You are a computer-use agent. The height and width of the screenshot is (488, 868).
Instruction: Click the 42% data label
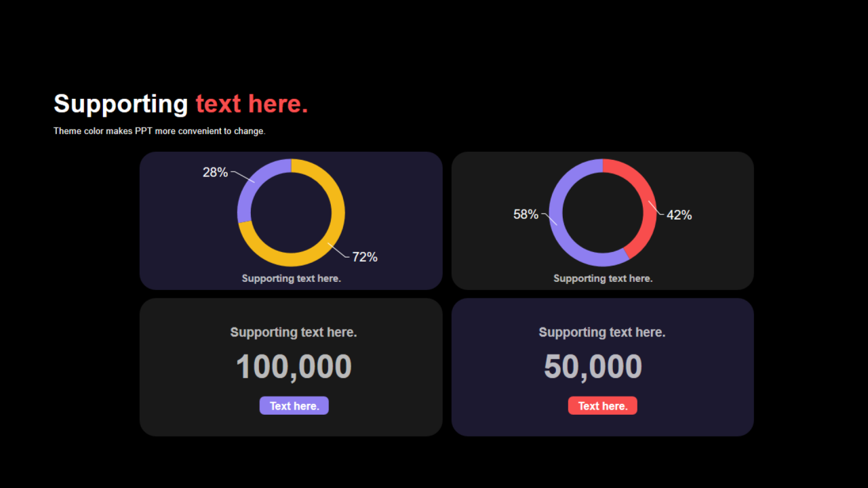tap(679, 215)
